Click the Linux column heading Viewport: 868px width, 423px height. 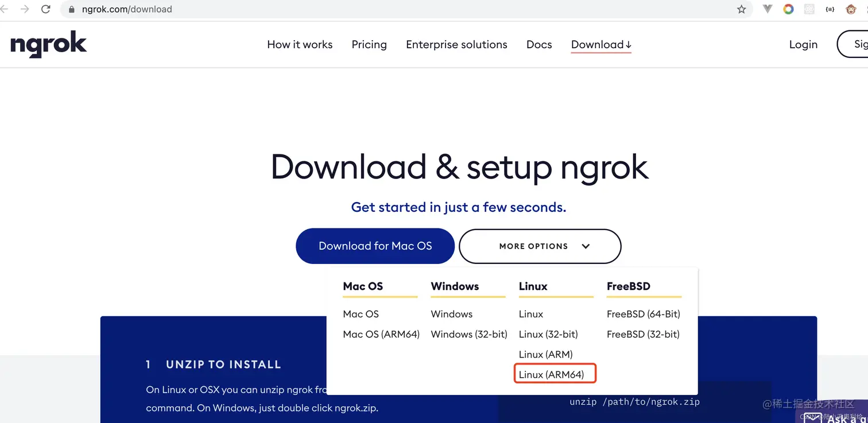pos(533,286)
